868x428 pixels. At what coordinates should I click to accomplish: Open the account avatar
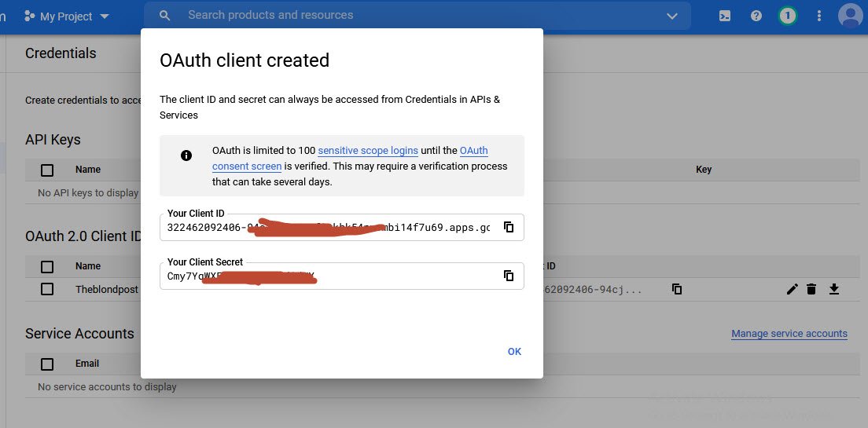pyautogui.click(x=850, y=16)
